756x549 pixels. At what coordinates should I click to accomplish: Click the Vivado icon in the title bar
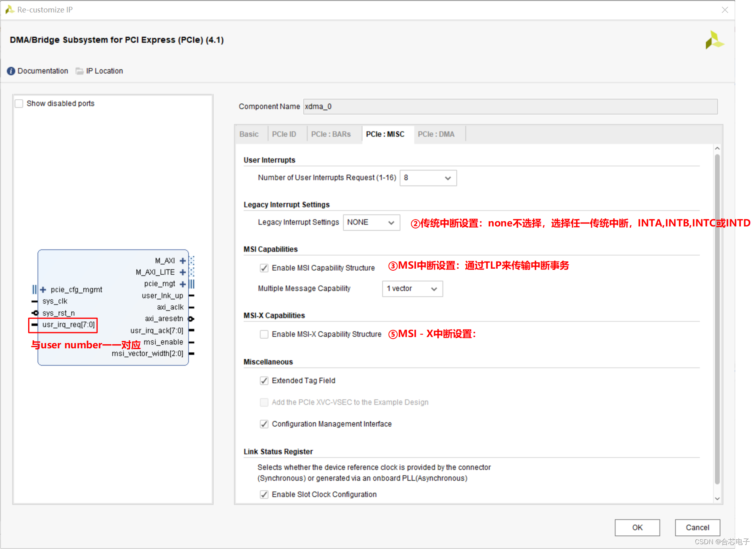coord(10,10)
